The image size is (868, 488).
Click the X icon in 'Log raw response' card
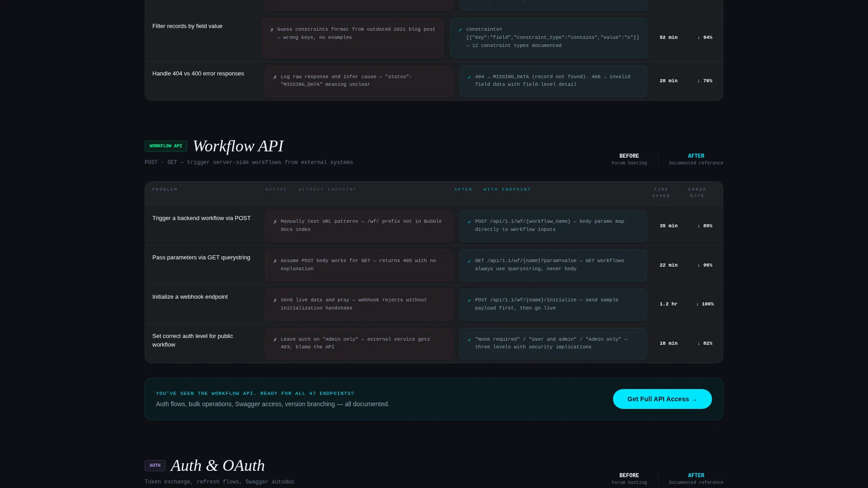click(x=275, y=77)
